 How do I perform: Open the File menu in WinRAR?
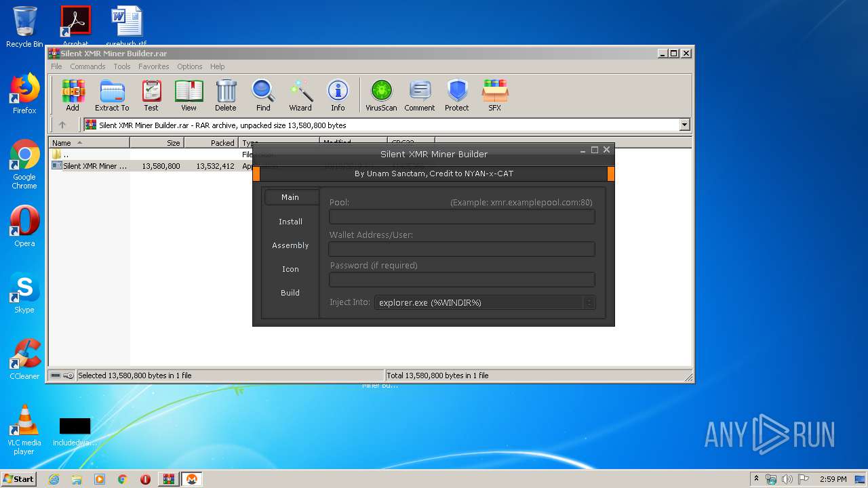[56, 66]
